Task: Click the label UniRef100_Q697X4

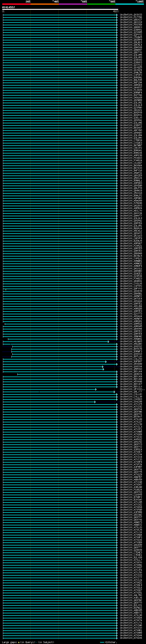Action: click(x=131, y=409)
